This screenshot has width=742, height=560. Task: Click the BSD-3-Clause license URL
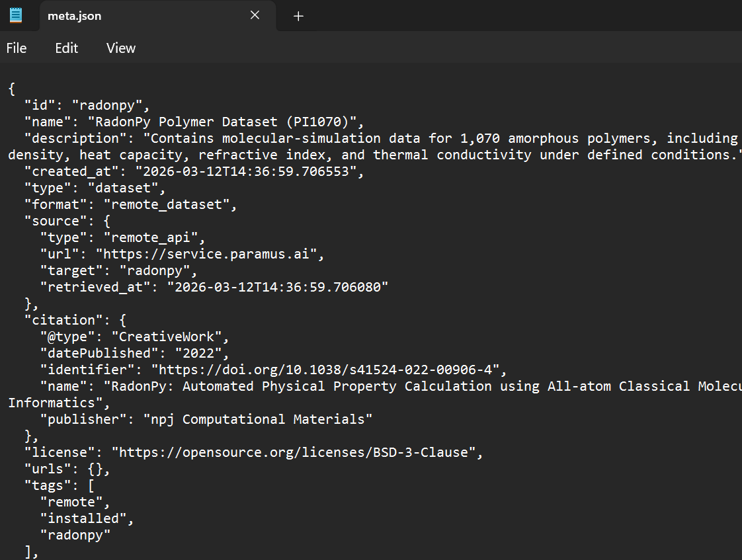click(x=294, y=452)
